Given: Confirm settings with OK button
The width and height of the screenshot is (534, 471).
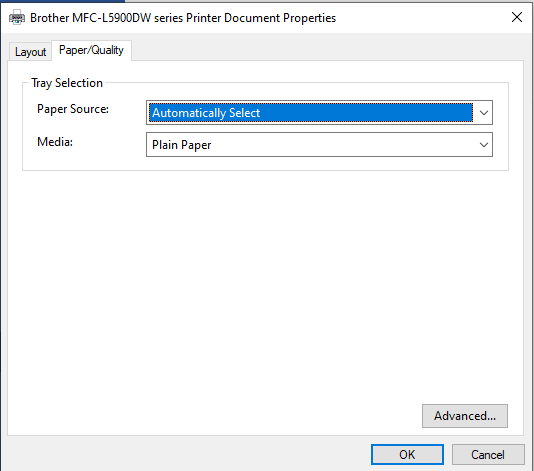Looking at the screenshot, I should [407, 454].
